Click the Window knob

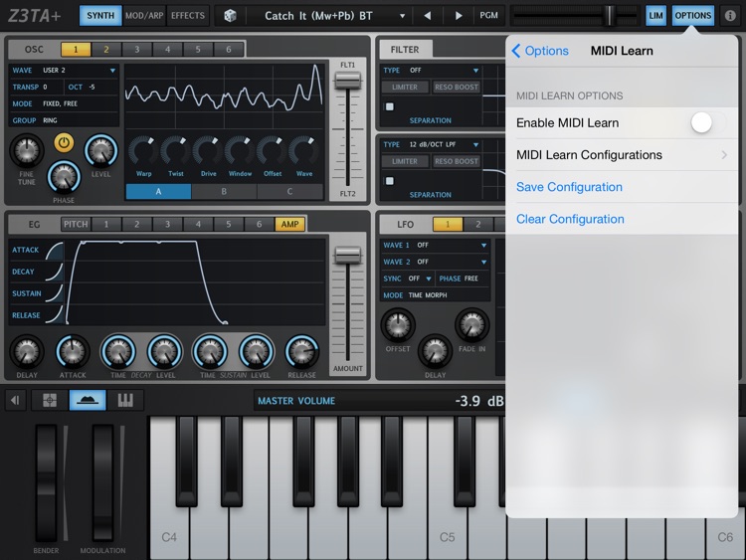click(240, 151)
